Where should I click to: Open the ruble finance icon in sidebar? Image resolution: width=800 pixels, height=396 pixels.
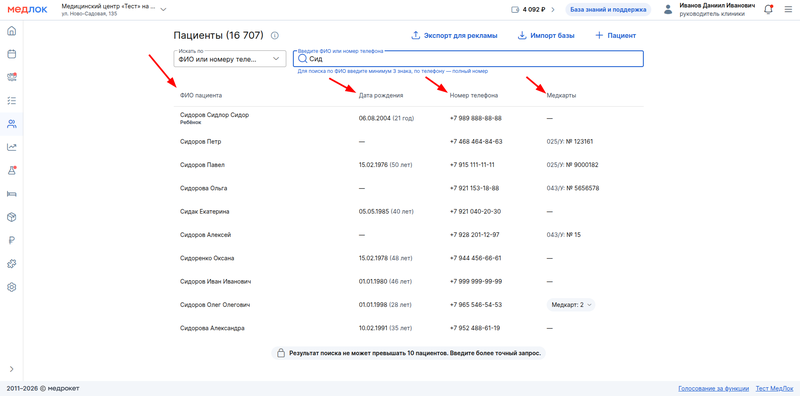12,240
